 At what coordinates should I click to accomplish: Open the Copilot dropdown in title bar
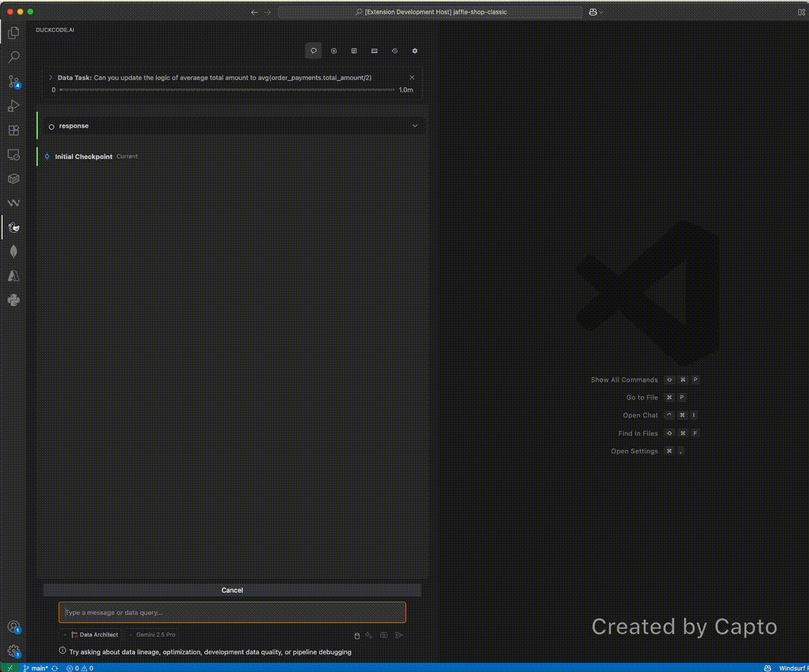(596, 12)
